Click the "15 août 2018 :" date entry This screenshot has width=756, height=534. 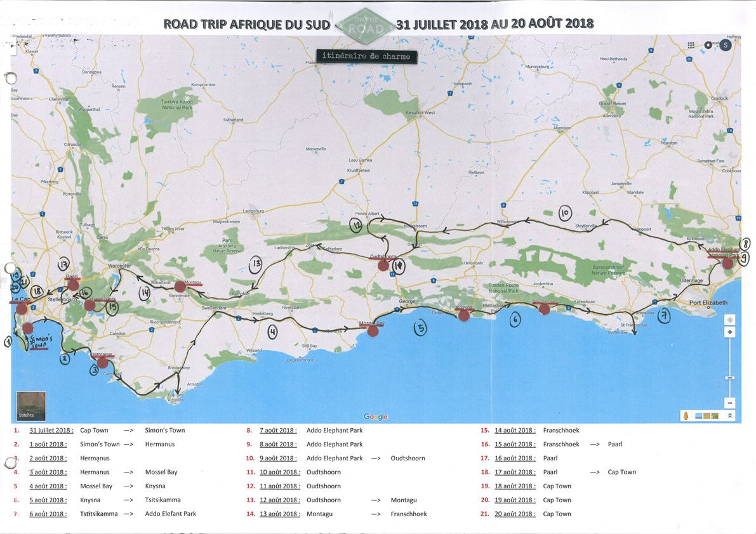coord(515,445)
